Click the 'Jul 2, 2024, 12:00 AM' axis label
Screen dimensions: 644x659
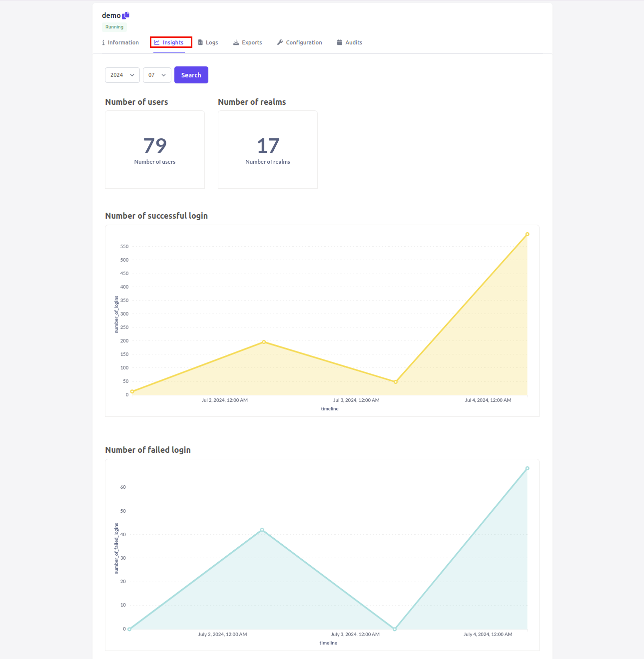[225, 400]
